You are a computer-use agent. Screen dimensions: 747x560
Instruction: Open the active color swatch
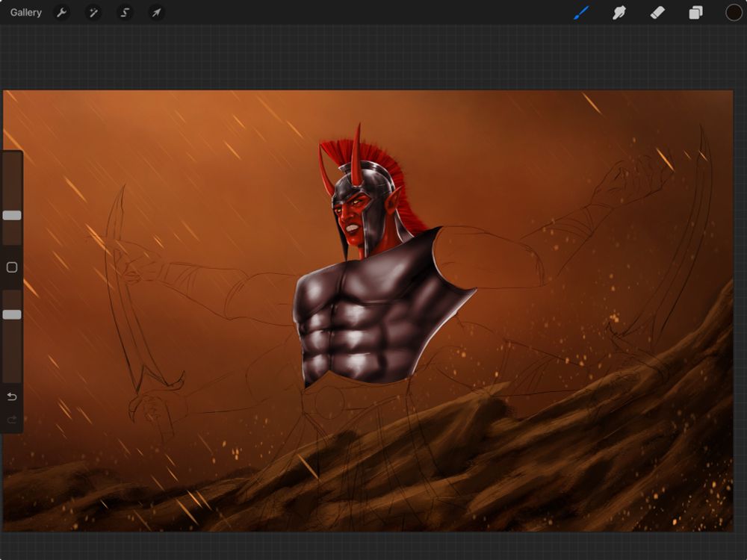click(734, 13)
